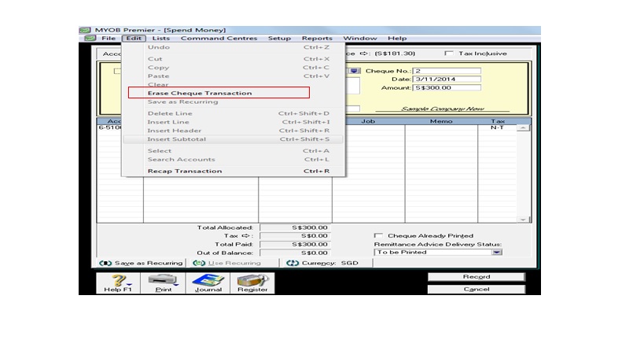Image resolution: width=644 pixels, height=362 pixels.
Task: Expand the Remittance Advice Delivery Status dropdown
Action: pyautogui.click(x=497, y=253)
